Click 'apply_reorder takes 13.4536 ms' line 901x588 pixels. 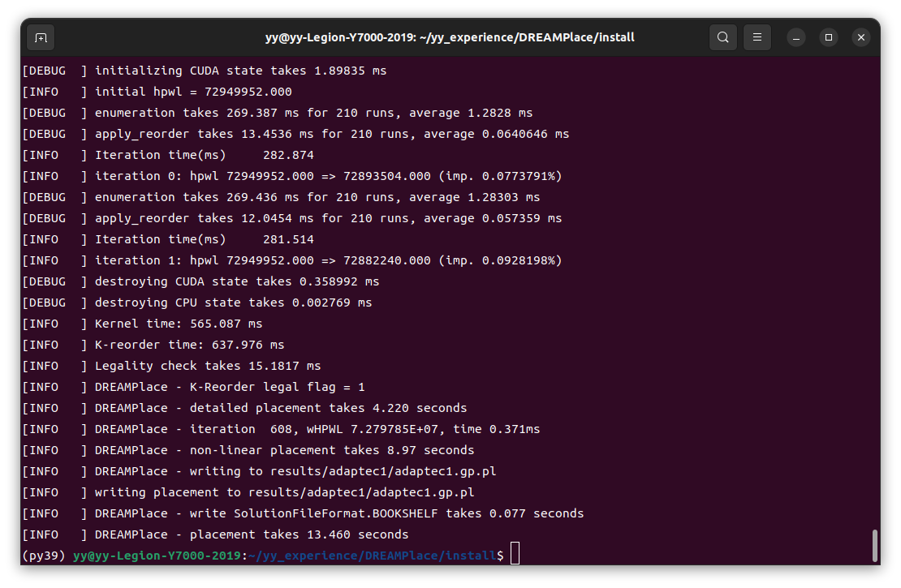pos(295,135)
